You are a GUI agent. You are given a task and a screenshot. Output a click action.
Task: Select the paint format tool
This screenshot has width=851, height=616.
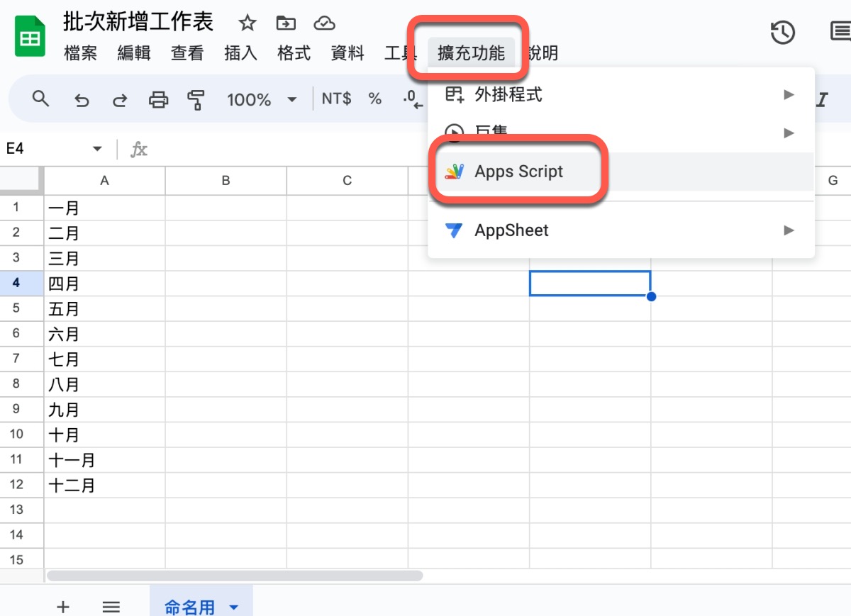point(196,100)
